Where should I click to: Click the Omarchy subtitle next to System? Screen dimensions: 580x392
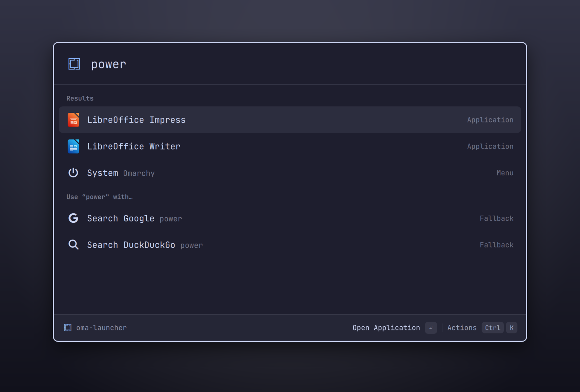click(139, 173)
